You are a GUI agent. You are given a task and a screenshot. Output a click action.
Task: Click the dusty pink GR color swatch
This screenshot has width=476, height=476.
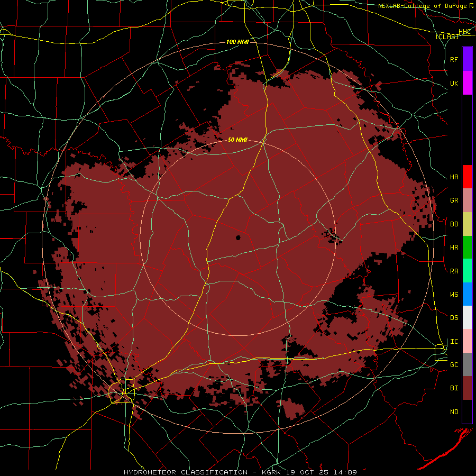[467, 200]
